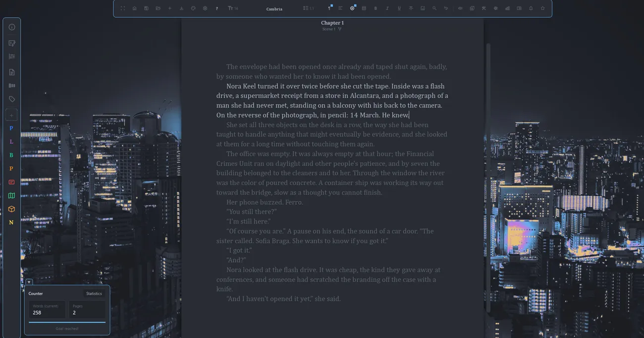The image size is (644, 338).
Task: Click the Counter panel title
Action: click(36, 293)
